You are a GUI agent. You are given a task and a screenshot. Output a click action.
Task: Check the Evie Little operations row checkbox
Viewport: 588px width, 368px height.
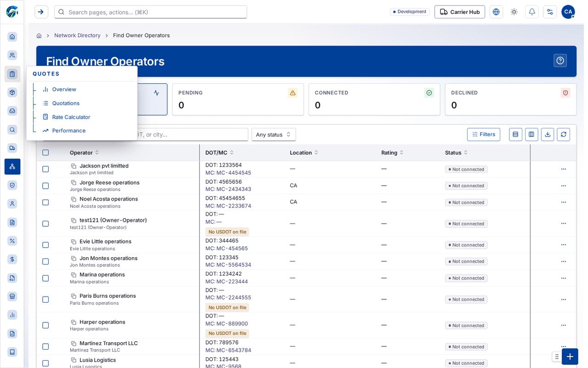click(45, 245)
